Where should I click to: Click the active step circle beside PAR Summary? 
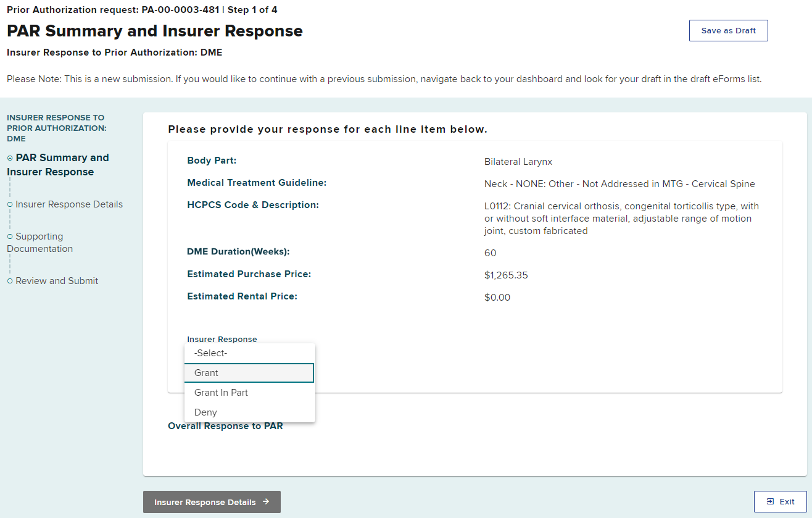tap(10, 158)
